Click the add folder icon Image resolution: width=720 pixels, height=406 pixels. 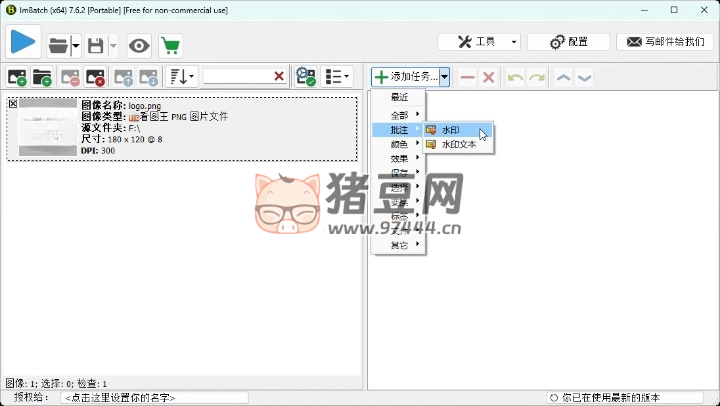pyautogui.click(x=42, y=77)
